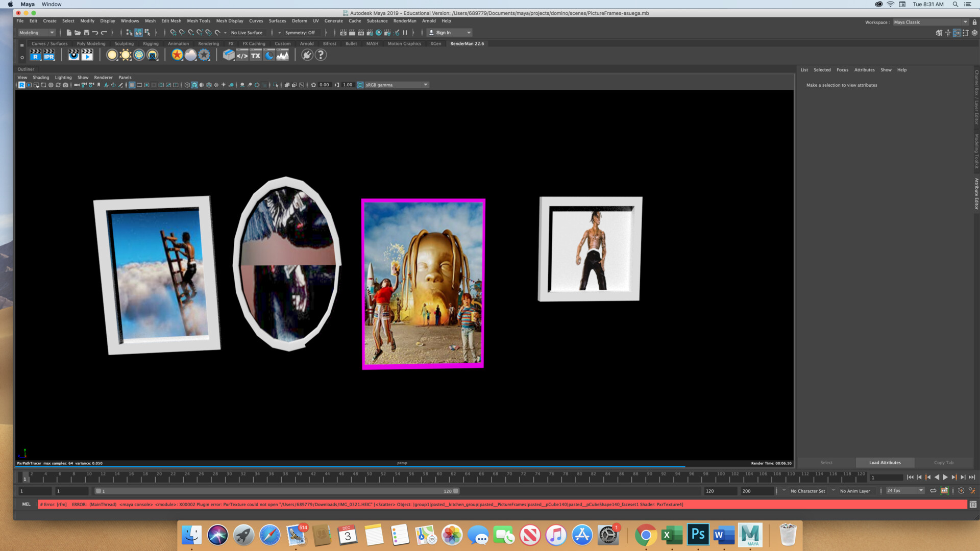
Task: Toggle snap to grid in the status line
Action: point(174,33)
